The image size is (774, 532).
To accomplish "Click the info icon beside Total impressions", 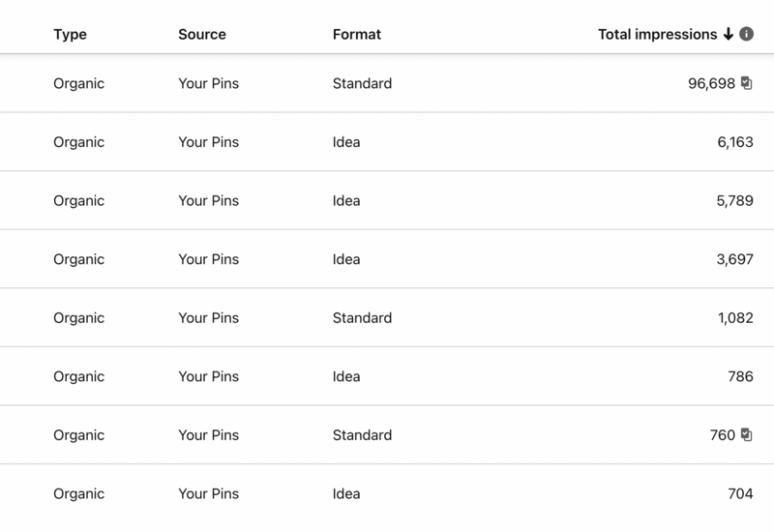I will pyautogui.click(x=746, y=34).
